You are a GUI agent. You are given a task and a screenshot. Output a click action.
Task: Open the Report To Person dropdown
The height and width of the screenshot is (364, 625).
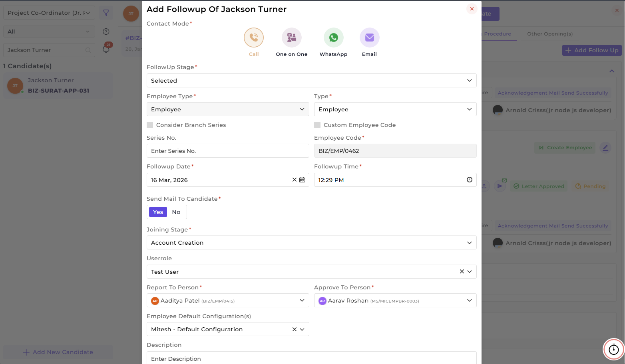pyautogui.click(x=228, y=301)
